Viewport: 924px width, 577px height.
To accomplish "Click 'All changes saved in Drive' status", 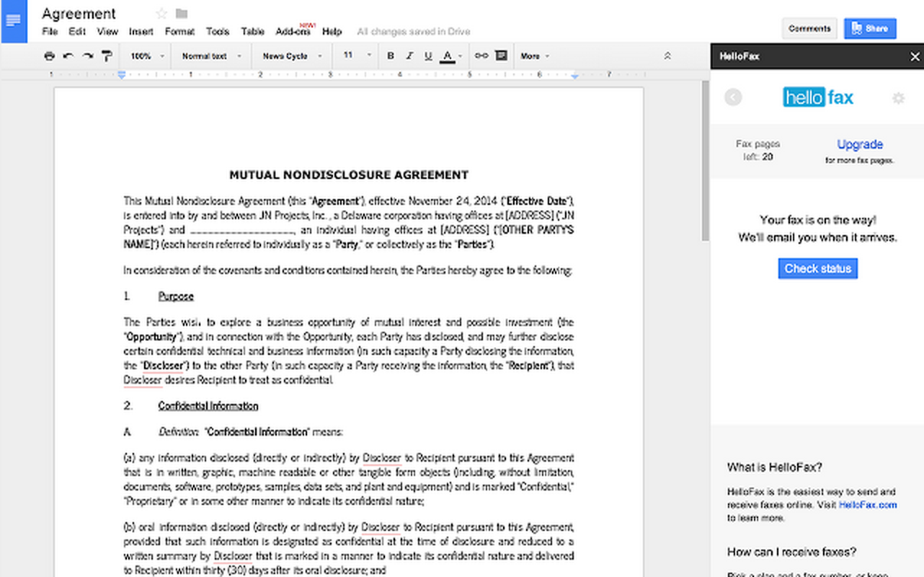I will [x=413, y=32].
